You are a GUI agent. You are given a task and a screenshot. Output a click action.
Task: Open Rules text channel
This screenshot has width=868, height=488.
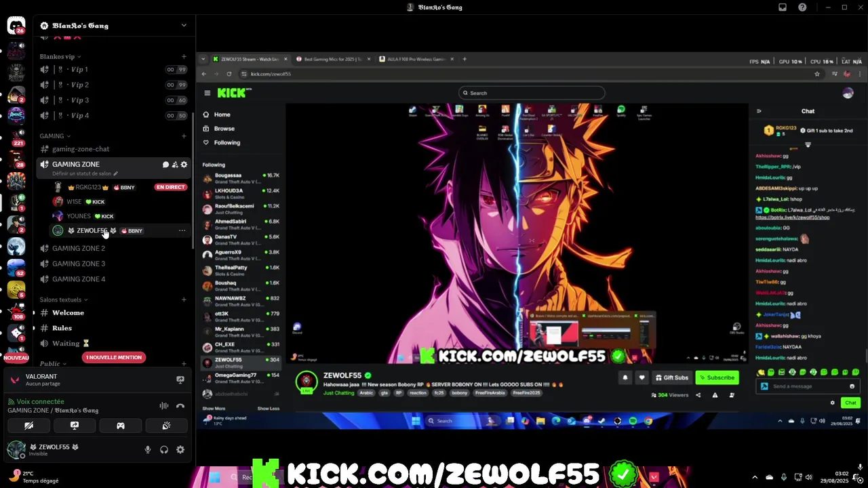tap(113, 328)
